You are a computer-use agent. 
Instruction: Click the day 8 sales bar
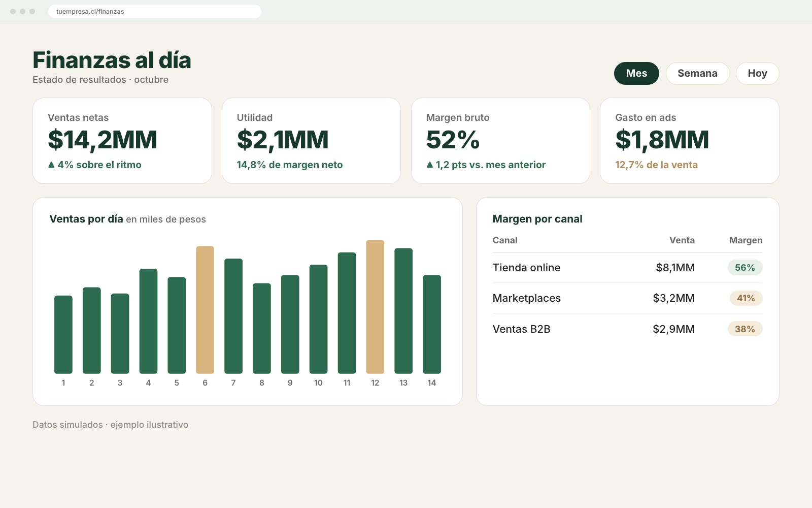pos(262,328)
